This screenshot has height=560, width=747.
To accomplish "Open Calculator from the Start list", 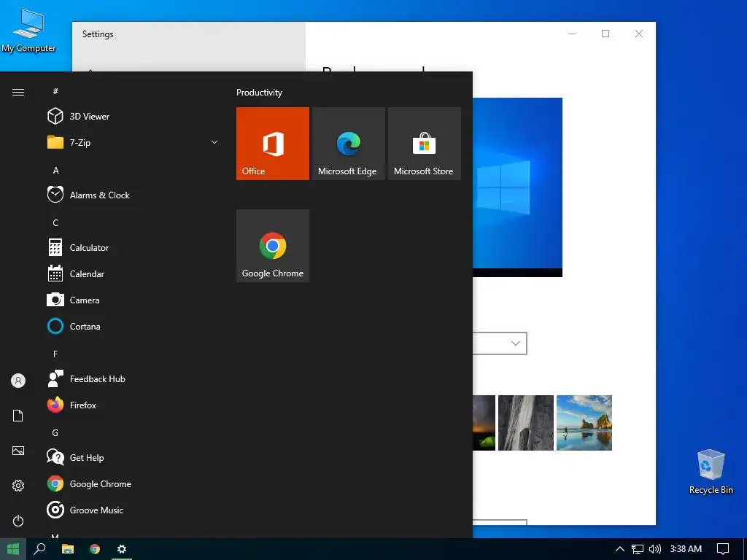I will [131, 248].
